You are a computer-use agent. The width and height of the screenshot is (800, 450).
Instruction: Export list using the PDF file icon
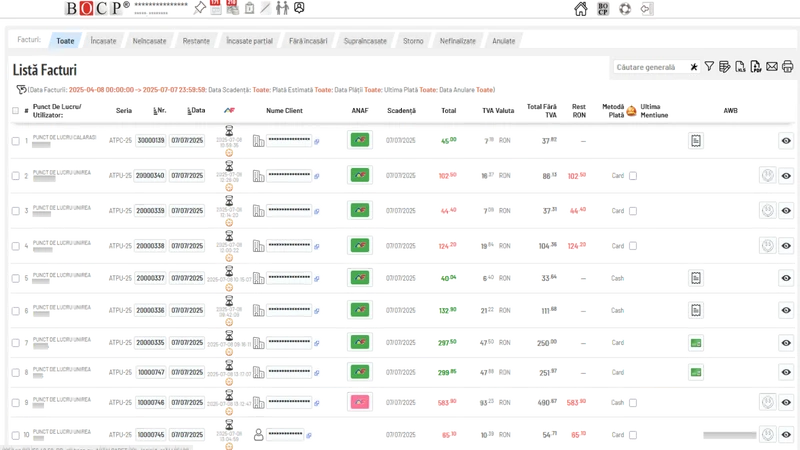point(756,66)
